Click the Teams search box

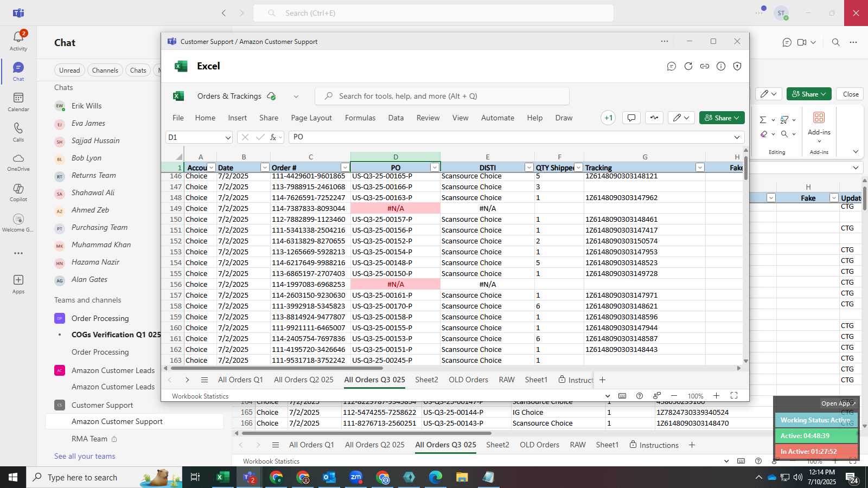click(433, 13)
